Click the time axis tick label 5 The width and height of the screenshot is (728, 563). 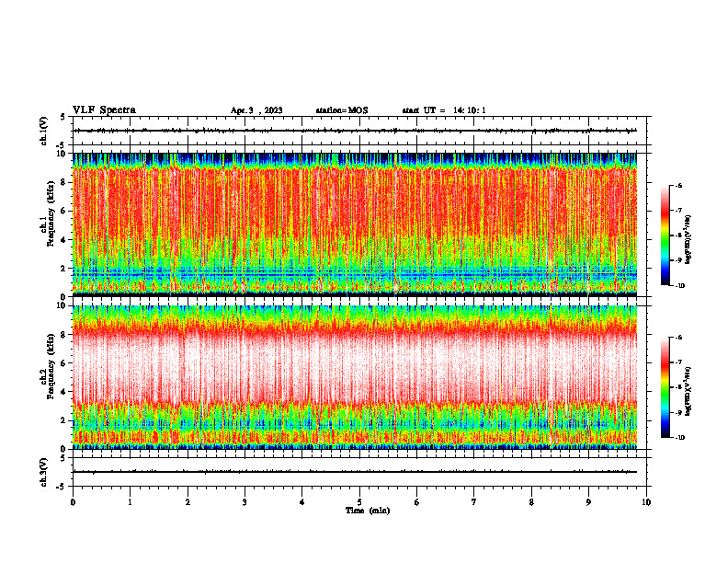tap(359, 502)
